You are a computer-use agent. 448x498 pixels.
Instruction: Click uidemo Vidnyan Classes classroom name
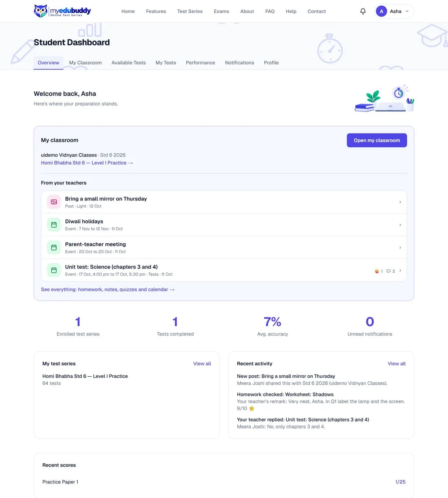[69, 155]
